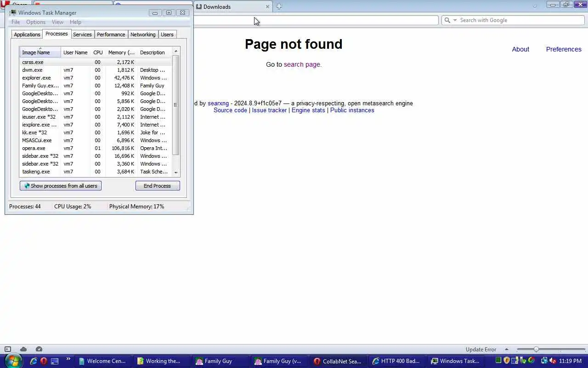Expand Update Error view dropdown arrow
Image resolution: width=588 pixels, height=368 pixels.
tap(507, 349)
